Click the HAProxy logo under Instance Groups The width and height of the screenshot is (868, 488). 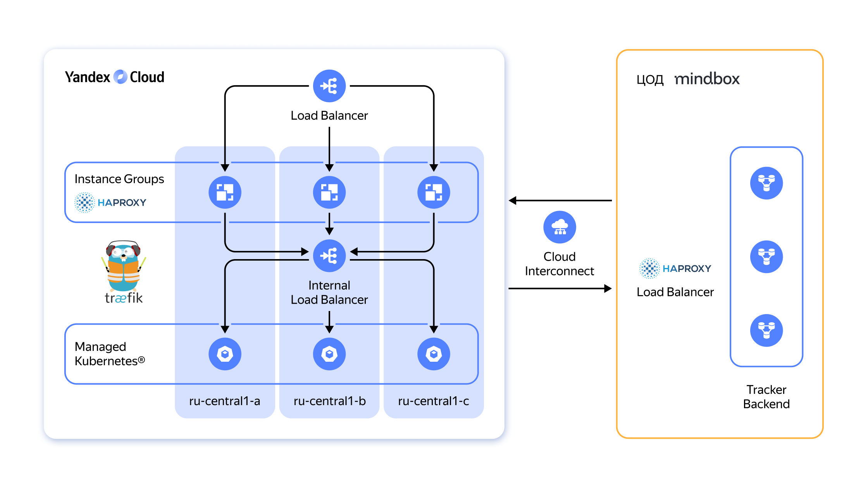(x=110, y=202)
